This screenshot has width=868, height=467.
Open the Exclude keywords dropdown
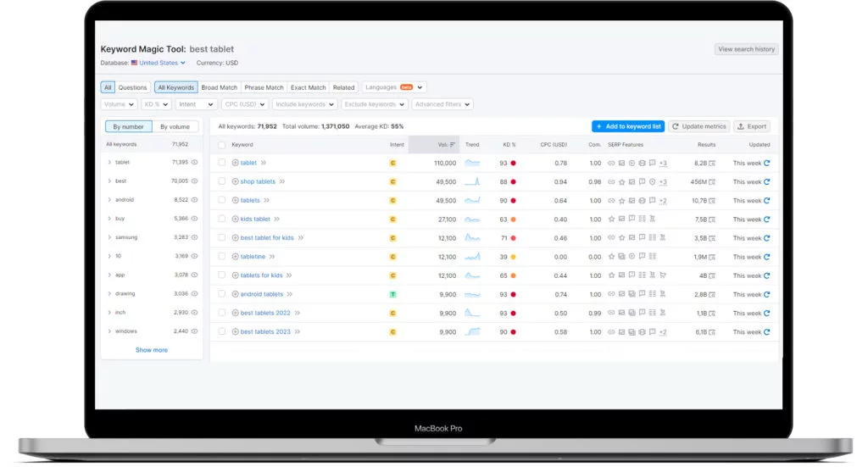(x=374, y=104)
